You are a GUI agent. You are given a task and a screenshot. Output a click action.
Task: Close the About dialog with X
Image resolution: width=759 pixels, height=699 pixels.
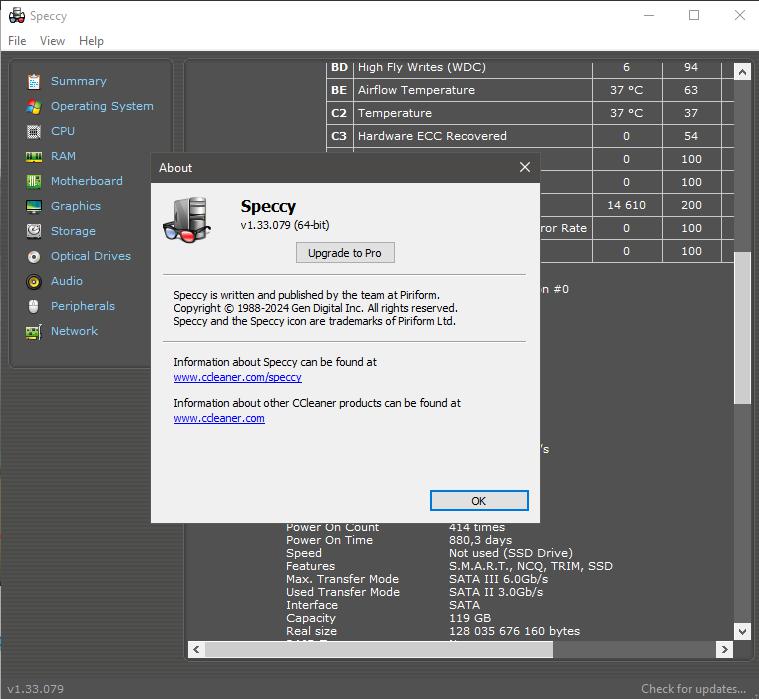(525, 168)
